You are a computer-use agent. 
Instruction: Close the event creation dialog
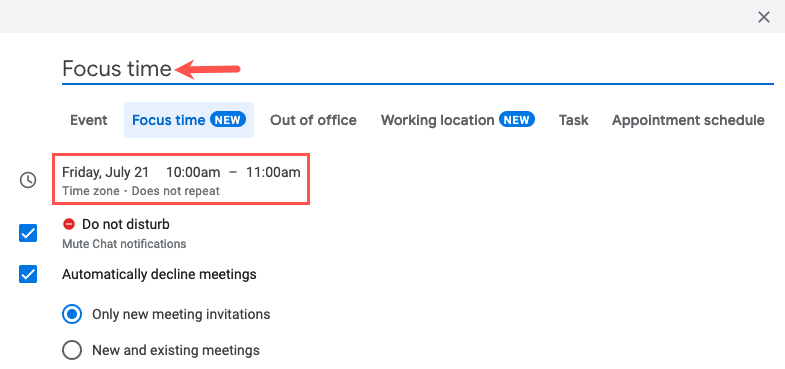pos(763,18)
